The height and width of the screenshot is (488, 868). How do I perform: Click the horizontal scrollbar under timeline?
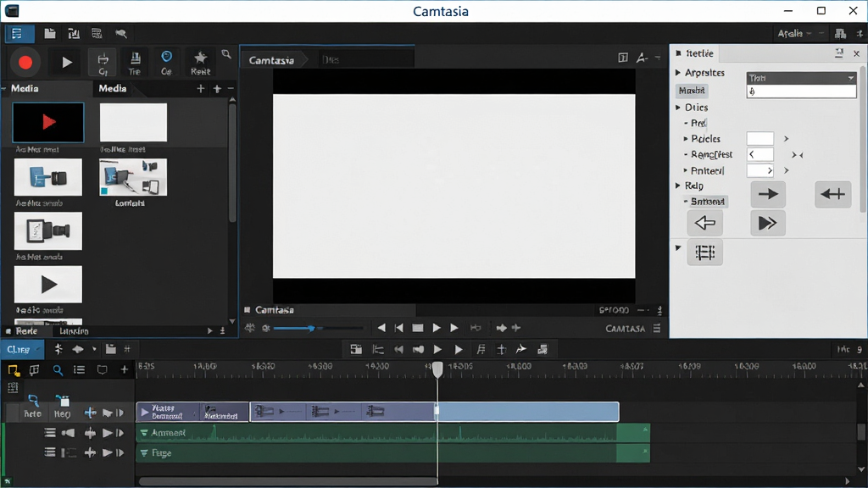pos(288,481)
